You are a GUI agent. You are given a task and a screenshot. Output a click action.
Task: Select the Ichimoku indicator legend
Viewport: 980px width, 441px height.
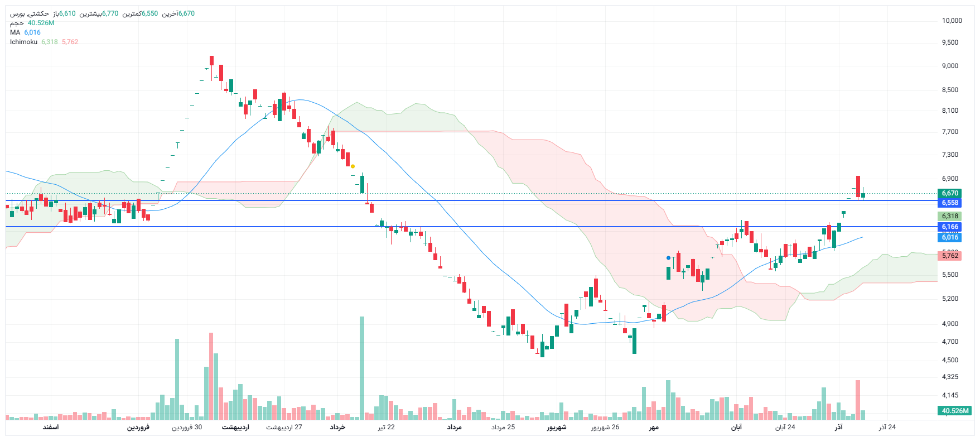click(23, 42)
